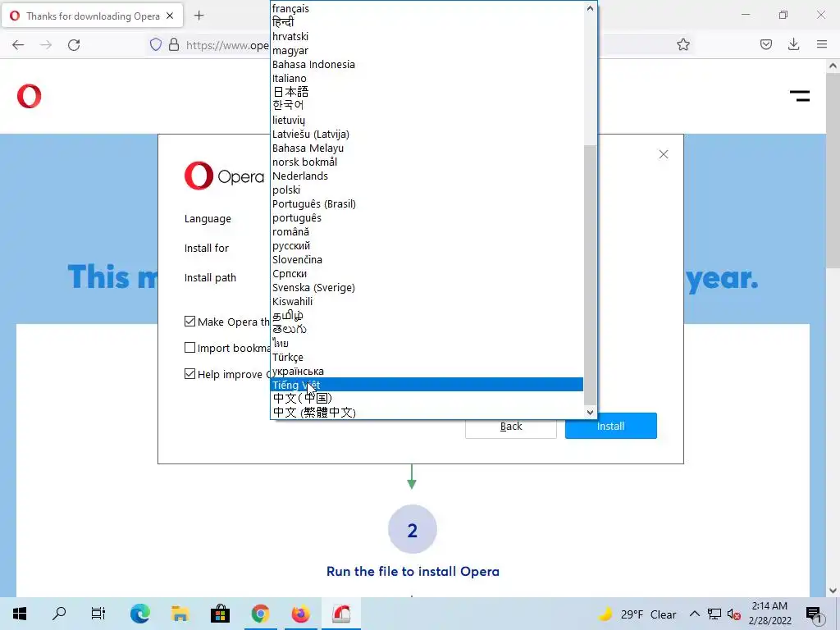Open the Pocket save icon
The height and width of the screenshot is (630, 840).
pyautogui.click(x=766, y=44)
